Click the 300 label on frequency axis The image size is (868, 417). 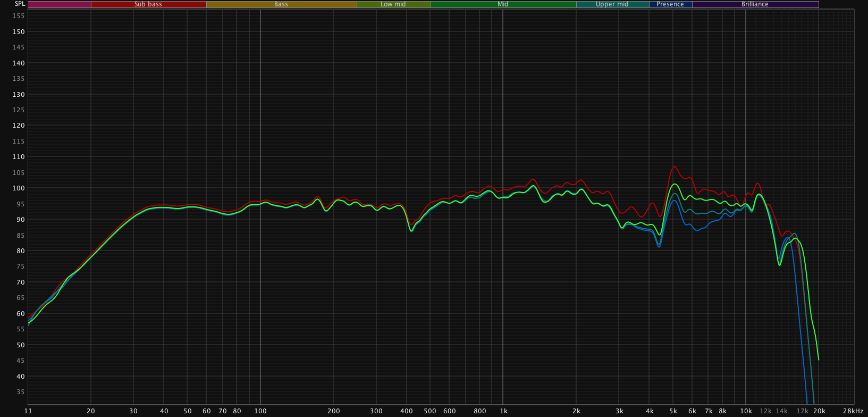[x=376, y=411]
